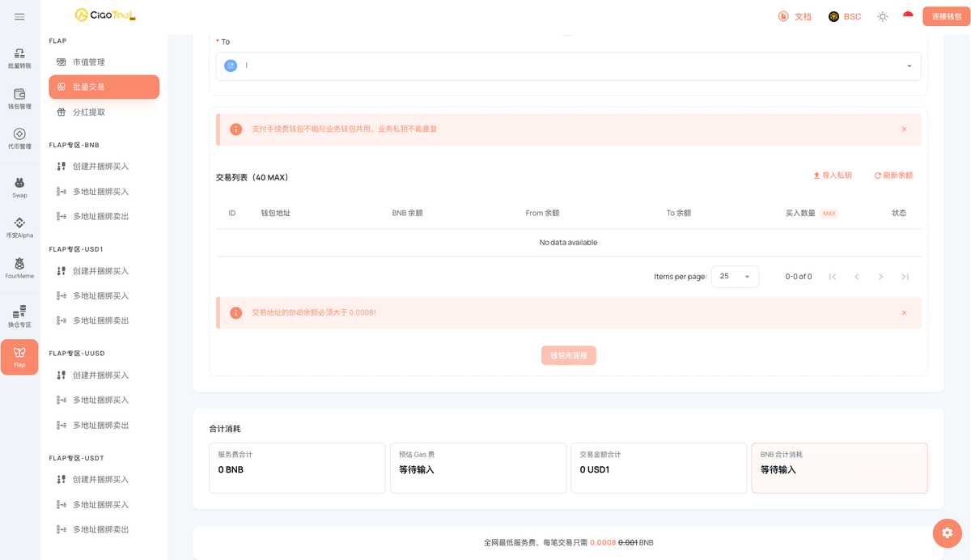Open the 币安Alpha section
Viewport: 971px width, 560px height.
pos(19,227)
